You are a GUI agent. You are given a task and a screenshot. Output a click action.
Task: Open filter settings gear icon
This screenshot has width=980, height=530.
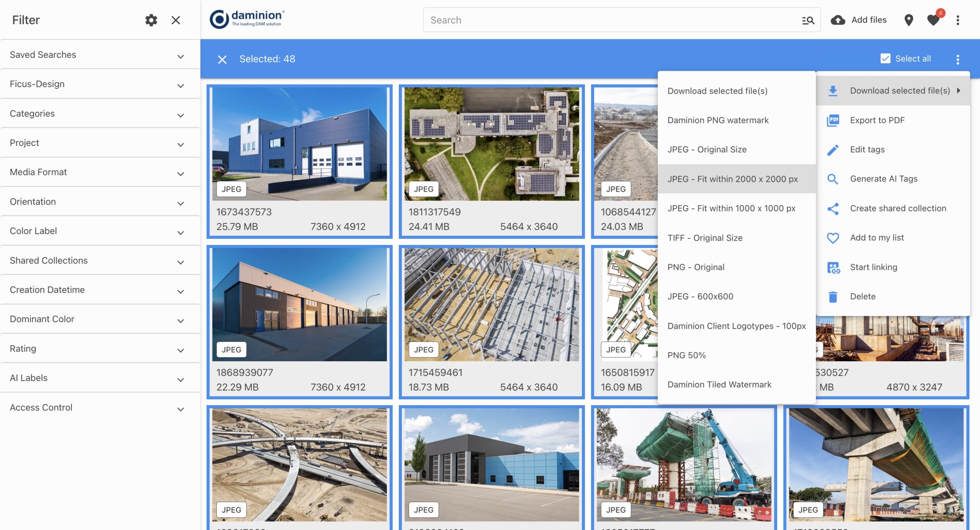click(x=151, y=20)
